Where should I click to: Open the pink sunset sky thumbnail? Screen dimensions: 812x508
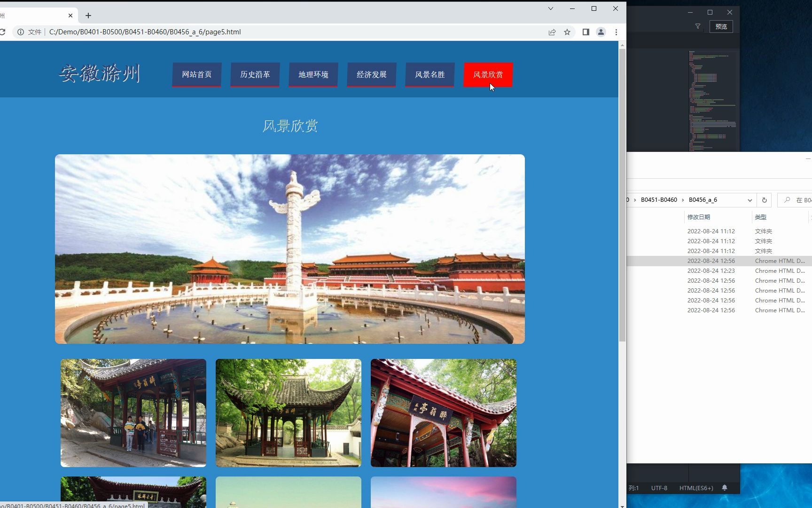click(444, 492)
